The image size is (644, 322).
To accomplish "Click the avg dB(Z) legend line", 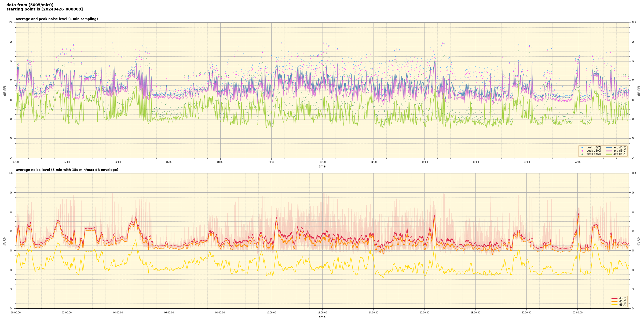I will (609, 148).
